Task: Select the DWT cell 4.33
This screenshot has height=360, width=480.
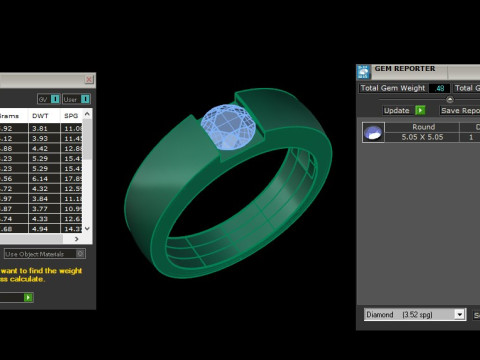Action: click(44, 219)
